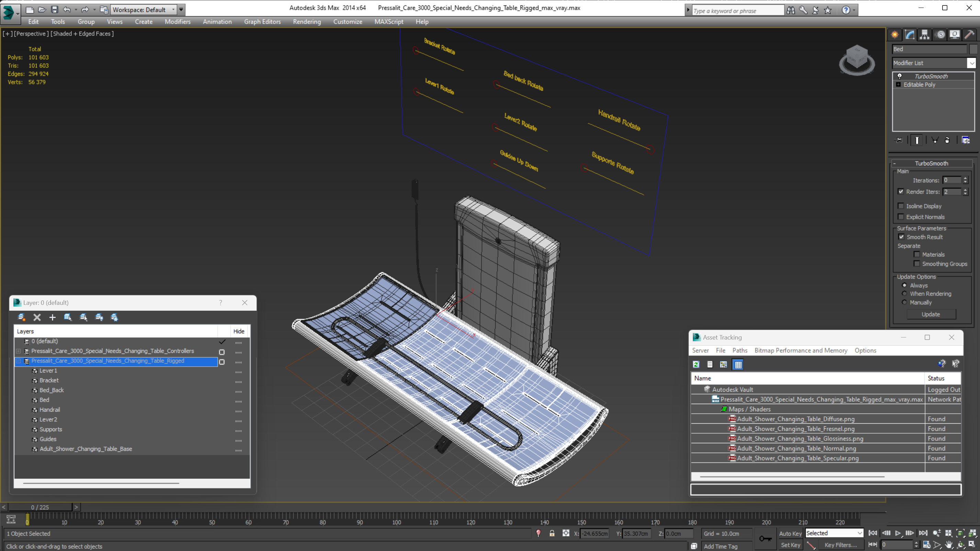
Task: Open the Motion command panel tab
Action: [940, 35]
